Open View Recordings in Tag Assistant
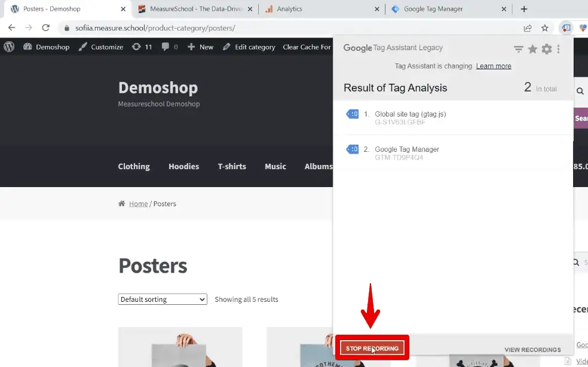The image size is (588, 367). pos(532,350)
